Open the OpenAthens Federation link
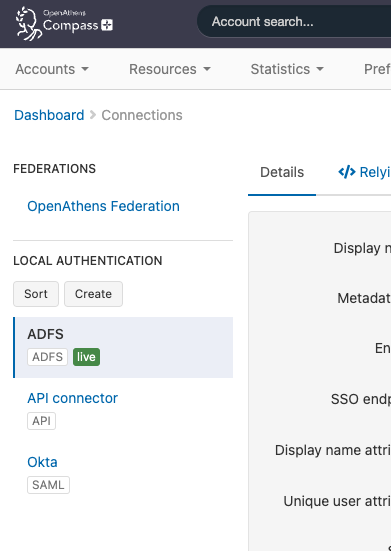391x551 pixels. click(103, 206)
